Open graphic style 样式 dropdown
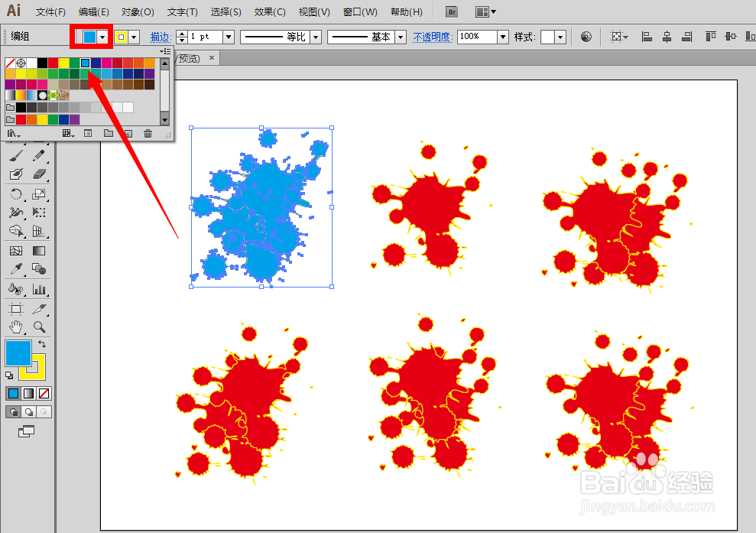Image resolution: width=756 pixels, height=533 pixels. coord(560,37)
